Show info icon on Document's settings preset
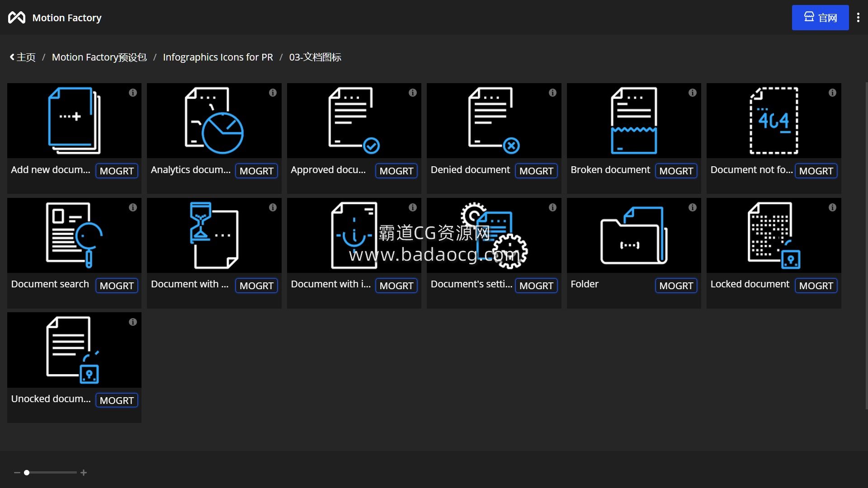This screenshot has width=868, height=488. [552, 207]
